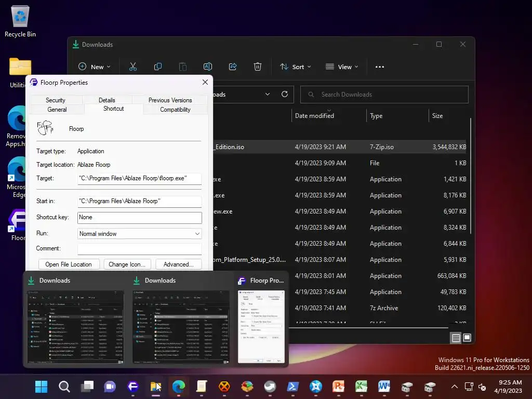Click the network tray icon
Screen dimensions: 532x399
click(x=469, y=387)
